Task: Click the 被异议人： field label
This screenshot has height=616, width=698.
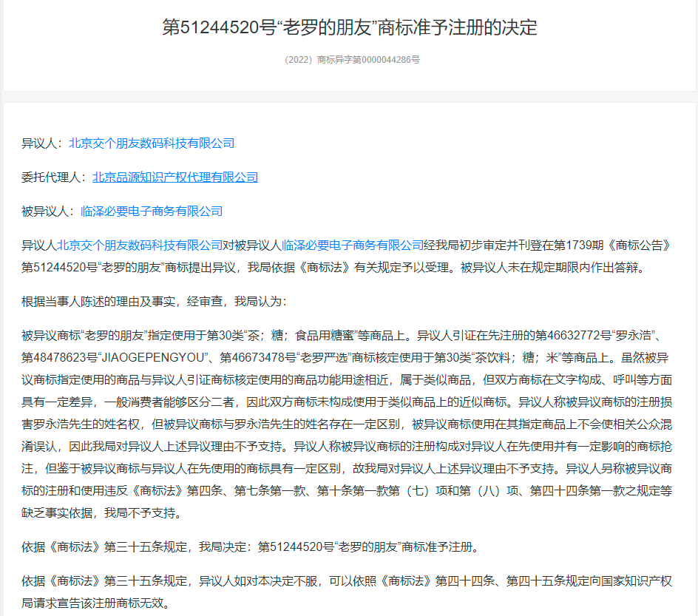Action: [50, 211]
